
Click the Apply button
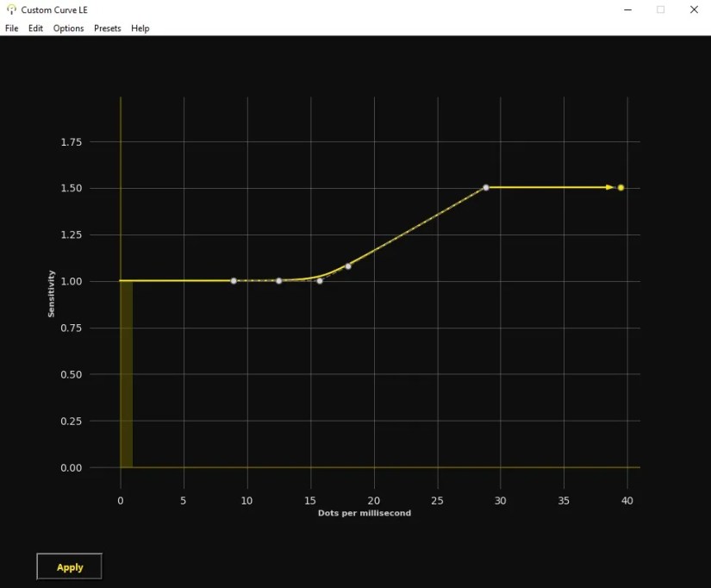click(69, 566)
